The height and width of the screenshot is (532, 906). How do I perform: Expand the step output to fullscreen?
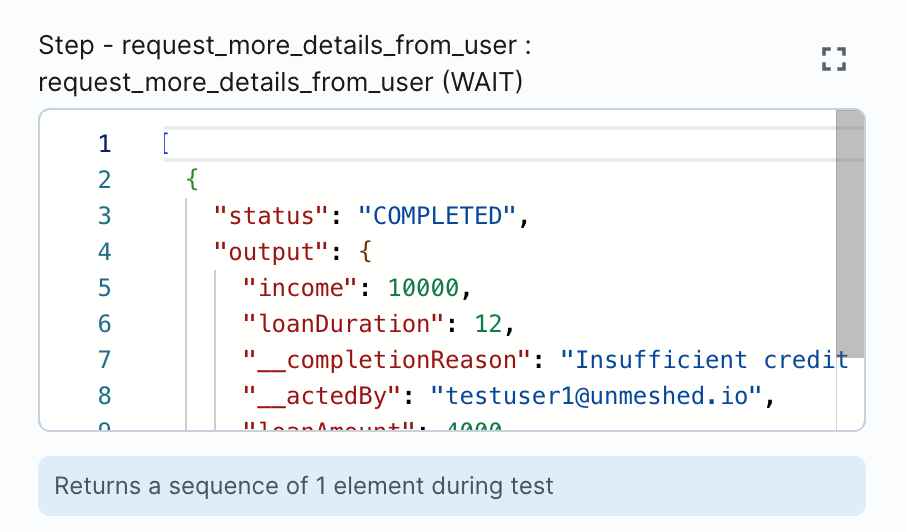point(833,59)
